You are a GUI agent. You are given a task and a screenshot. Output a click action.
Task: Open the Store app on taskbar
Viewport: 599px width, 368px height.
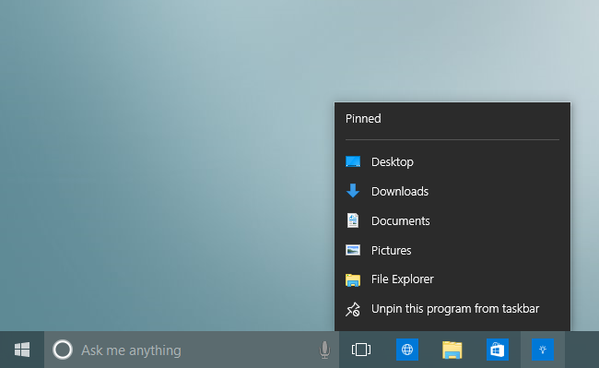click(497, 350)
